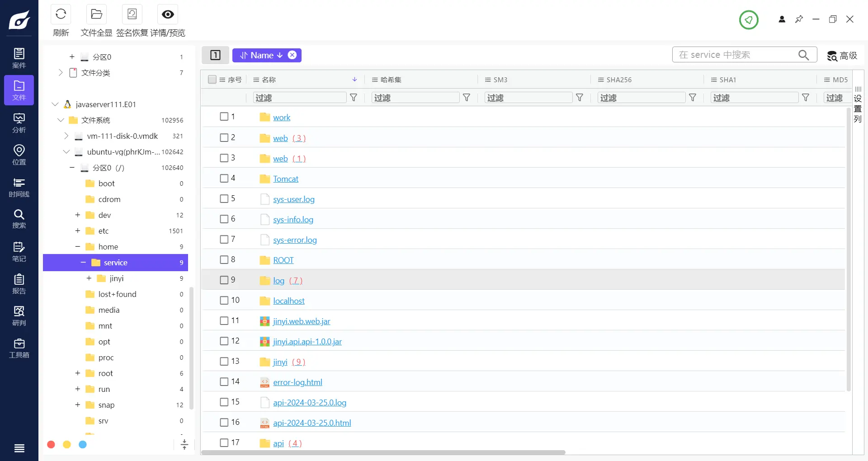
Task: Open jinyi.api.api-1.0.0.jar link
Action: click(x=307, y=341)
